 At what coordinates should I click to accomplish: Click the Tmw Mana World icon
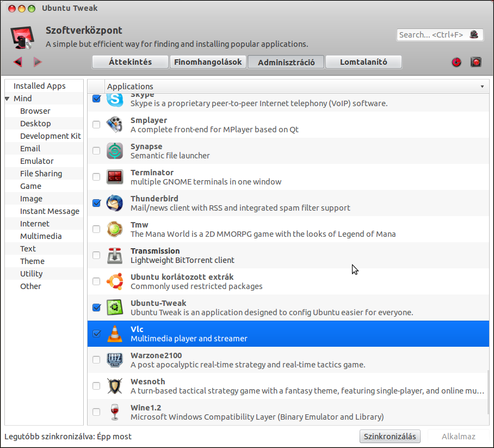115,229
